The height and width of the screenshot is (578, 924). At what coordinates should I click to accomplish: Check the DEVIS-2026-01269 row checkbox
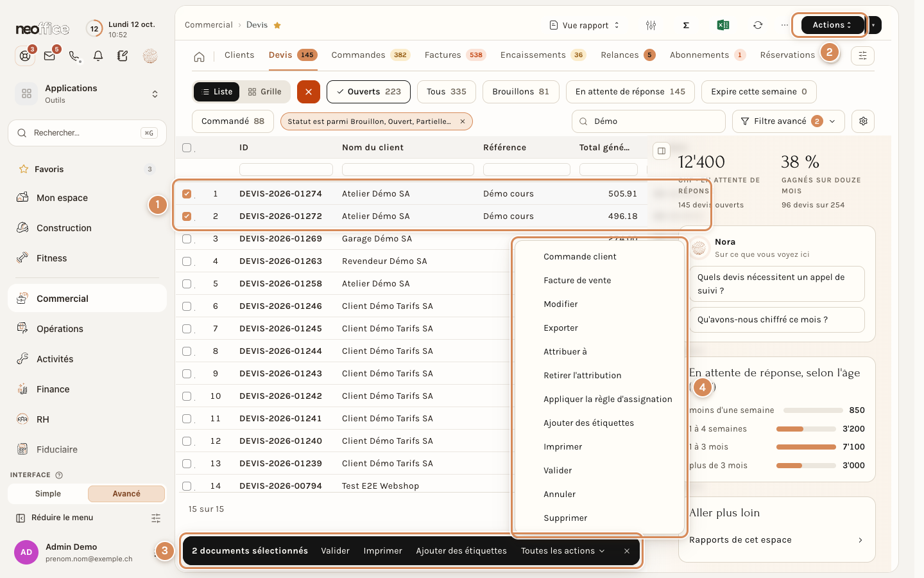click(x=187, y=239)
